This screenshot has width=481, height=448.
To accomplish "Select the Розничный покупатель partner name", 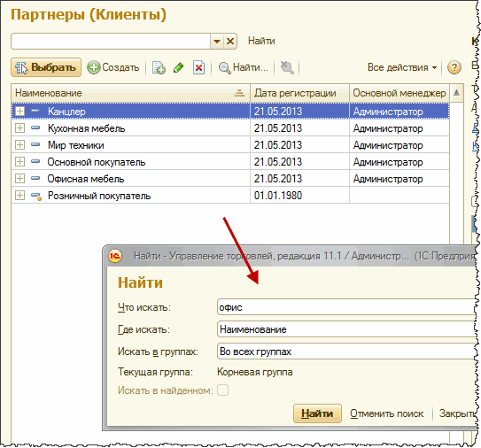I will point(99,196).
